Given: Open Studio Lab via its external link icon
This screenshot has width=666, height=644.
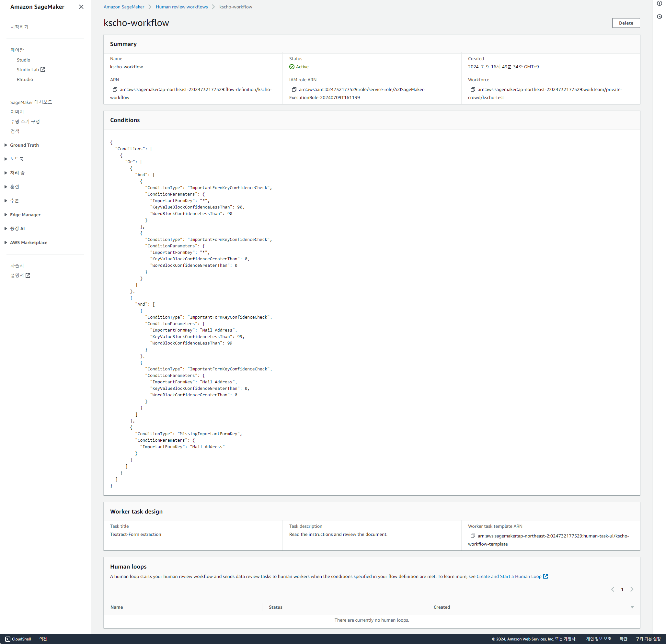Looking at the screenshot, I should (43, 69).
